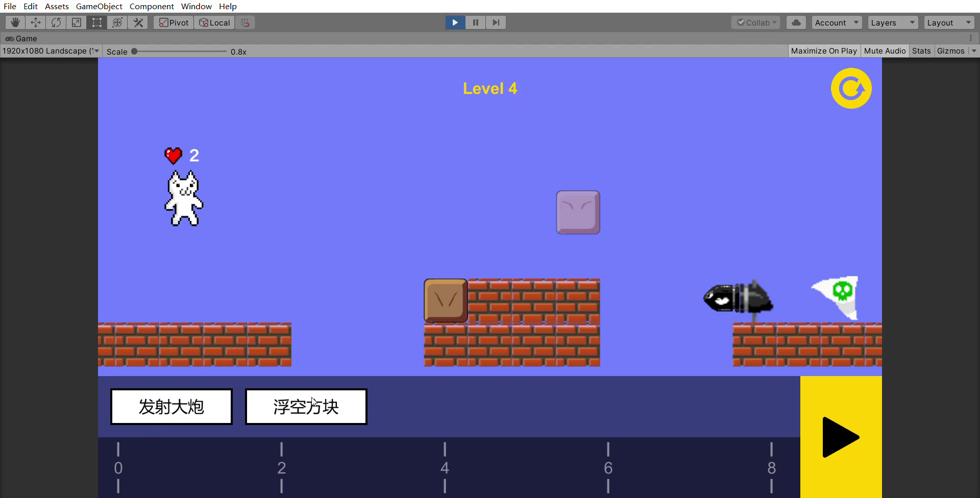Screen dimensions: 980x498
Task: Click the purple floating block
Action: pos(578,212)
